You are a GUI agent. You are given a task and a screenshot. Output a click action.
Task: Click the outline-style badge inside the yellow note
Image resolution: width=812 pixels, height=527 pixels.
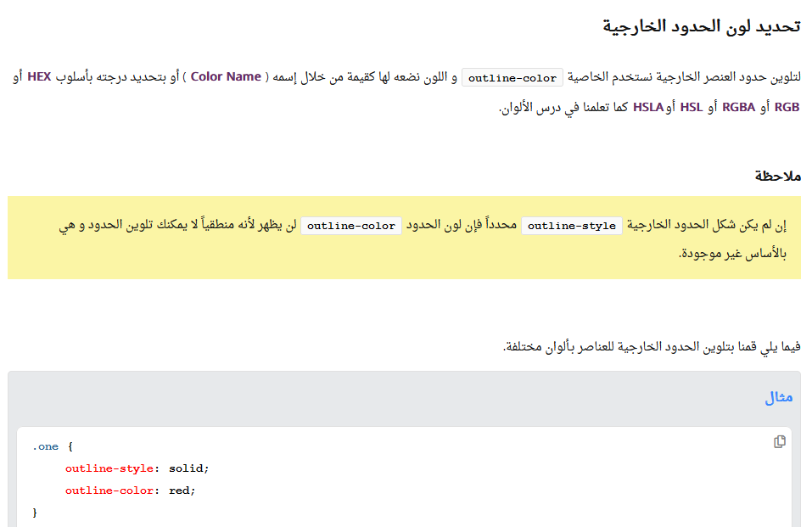coord(571,226)
